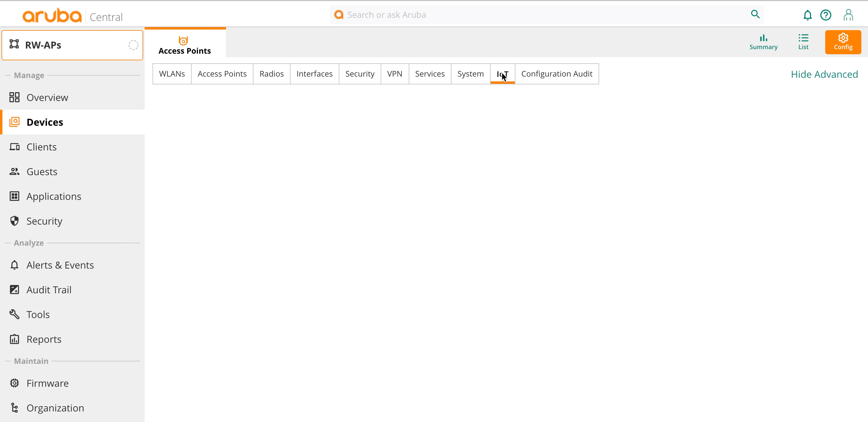Click the Hide Advanced link
The height and width of the screenshot is (422, 868).
pos(824,74)
